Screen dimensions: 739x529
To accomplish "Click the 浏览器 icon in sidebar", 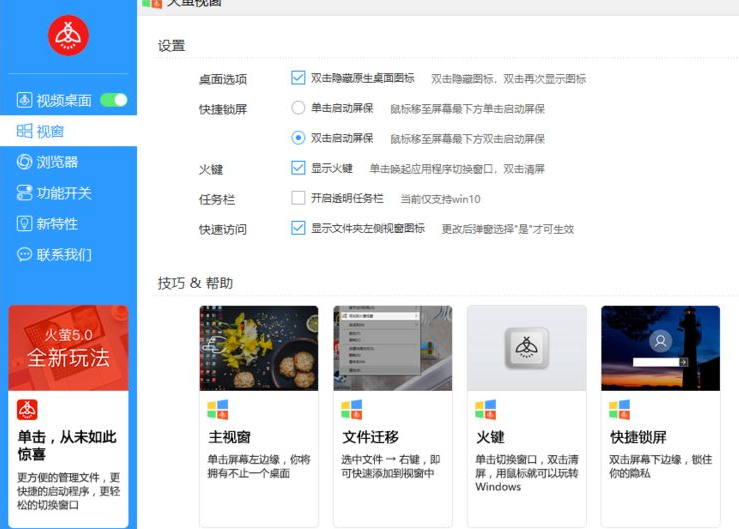I will pos(25,162).
